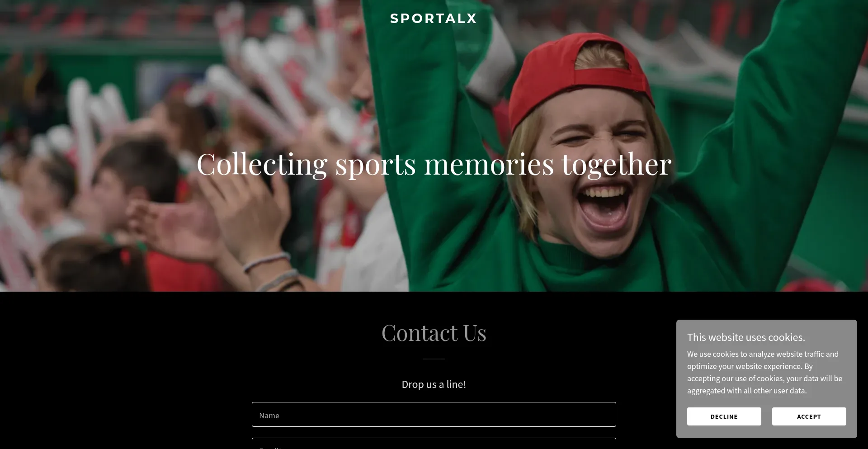Click the open laughing mouth in hero photo
This screenshot has height=449, width=868.
(604, 206)
